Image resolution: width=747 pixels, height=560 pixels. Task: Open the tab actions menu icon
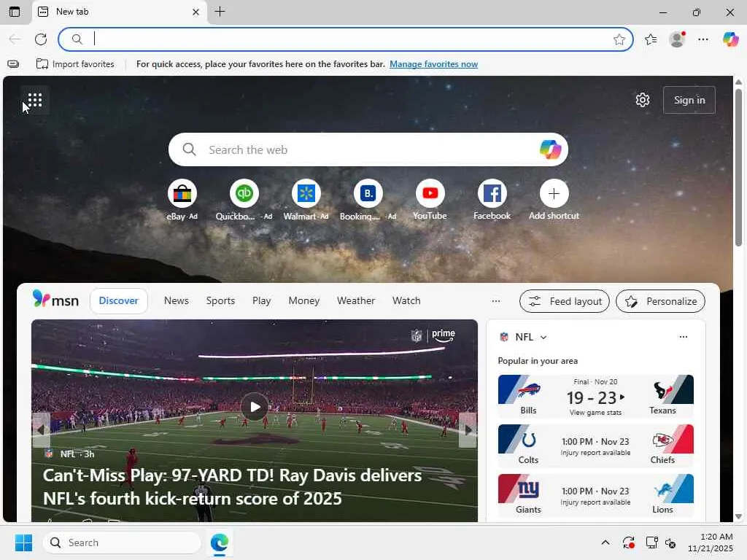[x=15, y=12]
